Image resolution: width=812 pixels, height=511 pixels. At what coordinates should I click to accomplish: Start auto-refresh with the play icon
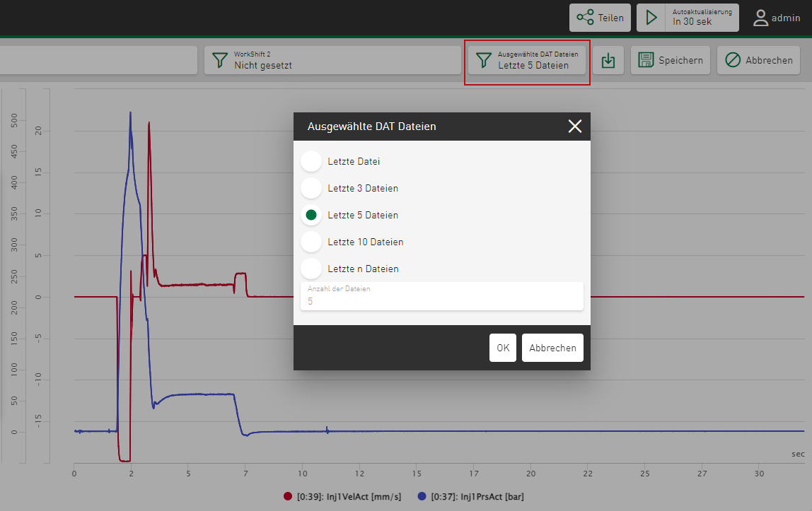(651, 18)
